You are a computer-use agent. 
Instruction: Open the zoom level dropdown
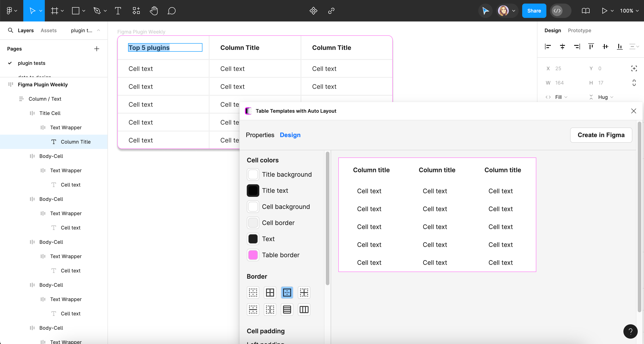point(629,11)
